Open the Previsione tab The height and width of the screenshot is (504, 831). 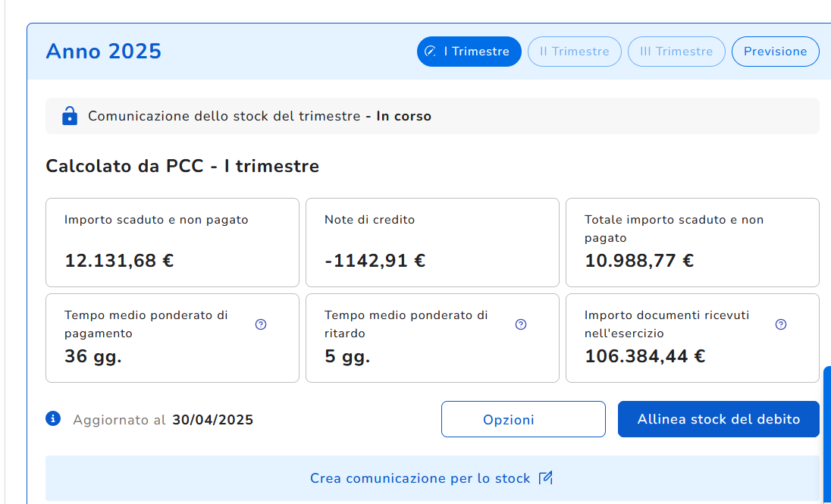(775, 52)
